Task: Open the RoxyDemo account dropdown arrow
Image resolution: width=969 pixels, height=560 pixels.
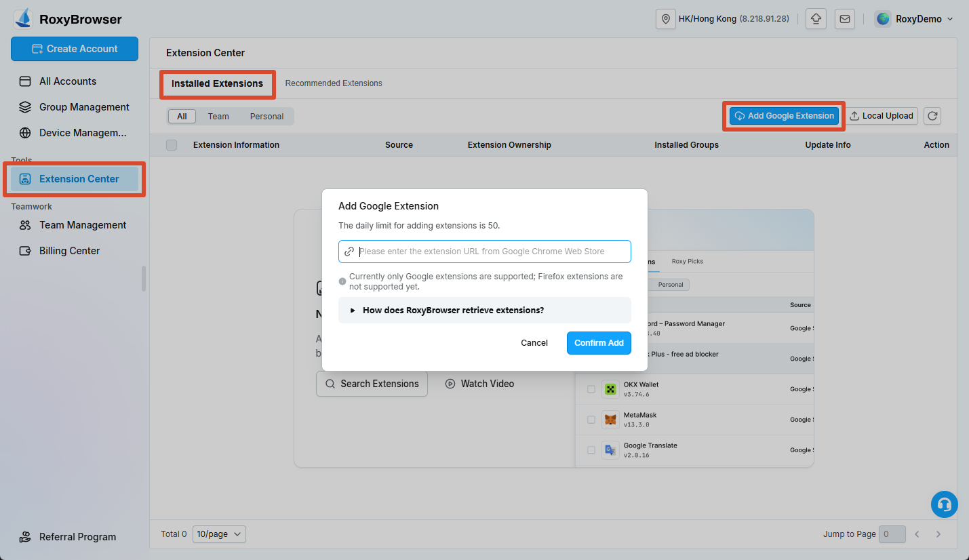Action: pyautogui.click(x=950, y=19)
